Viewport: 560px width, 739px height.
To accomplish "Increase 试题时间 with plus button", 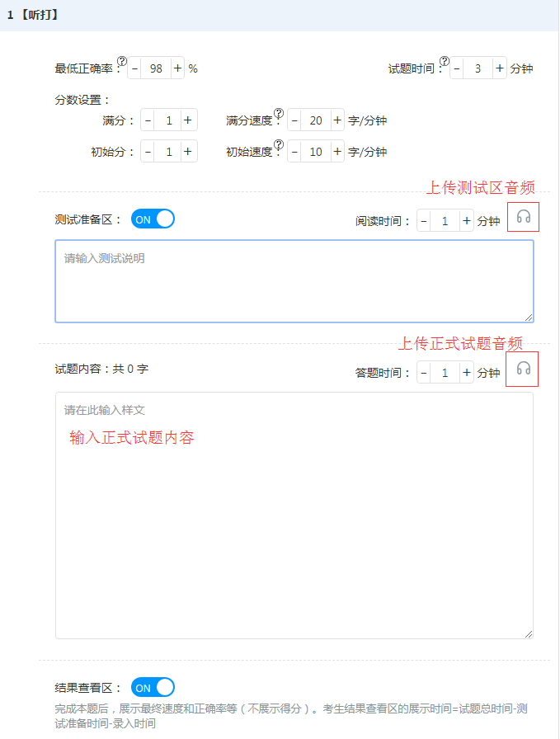I will pos(500,68).
